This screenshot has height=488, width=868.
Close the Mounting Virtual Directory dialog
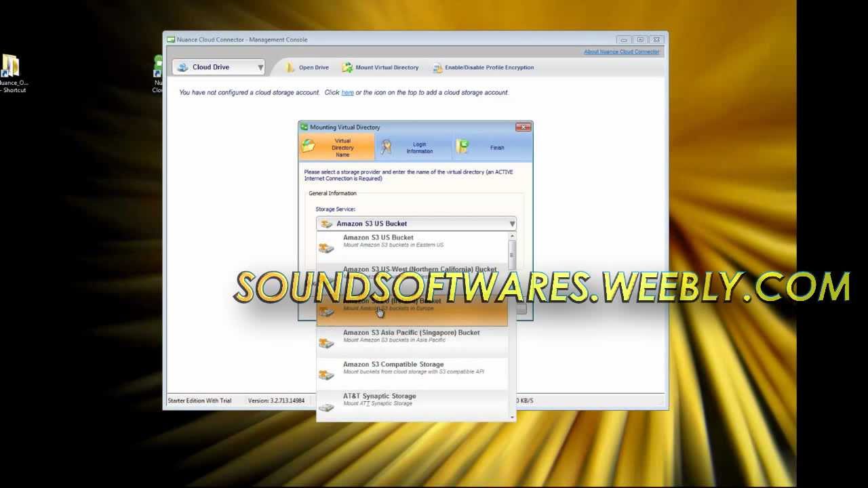tap(523, 127)
